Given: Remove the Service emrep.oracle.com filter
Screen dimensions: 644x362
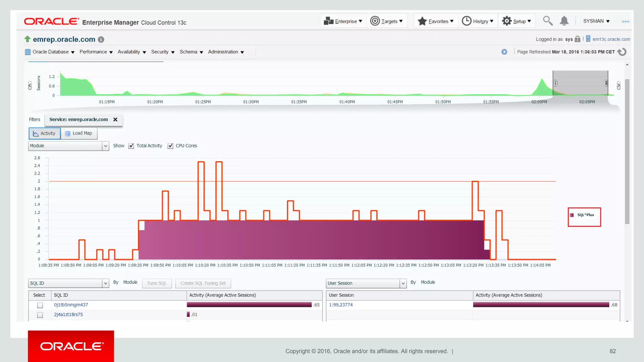Looking at the screenshot, I should 115,119.
